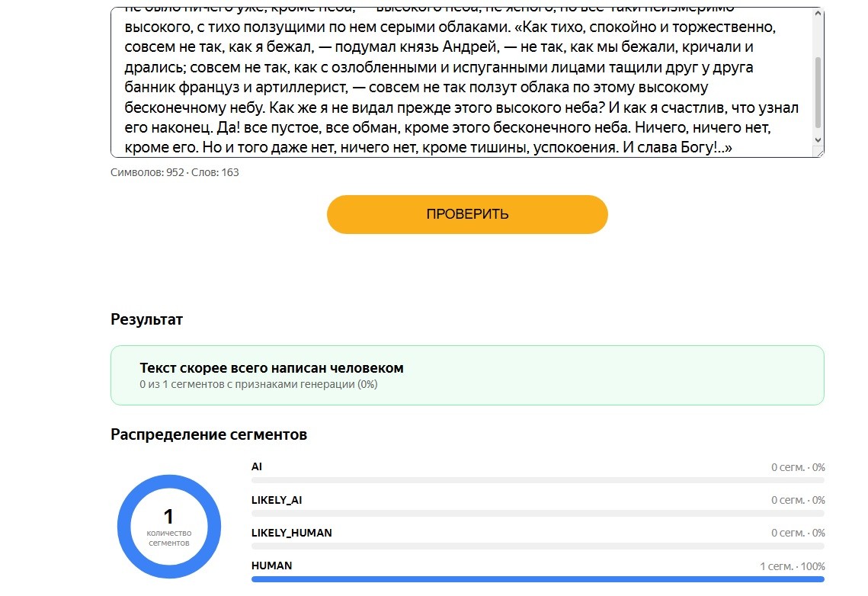Viewport: 868px width, 596px height.
Task: Click the '0 из 1 сегментов' subtitle text
Action: (258, 384)
